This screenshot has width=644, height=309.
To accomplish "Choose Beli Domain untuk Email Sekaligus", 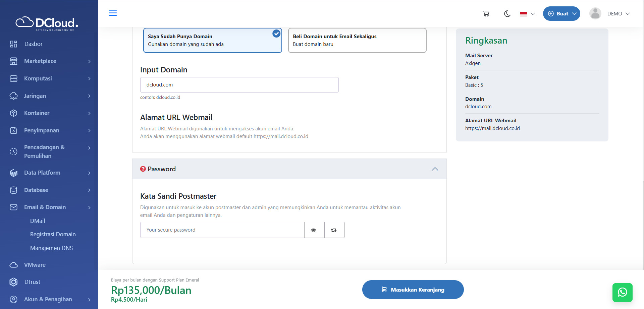I will tap(357, 41).
